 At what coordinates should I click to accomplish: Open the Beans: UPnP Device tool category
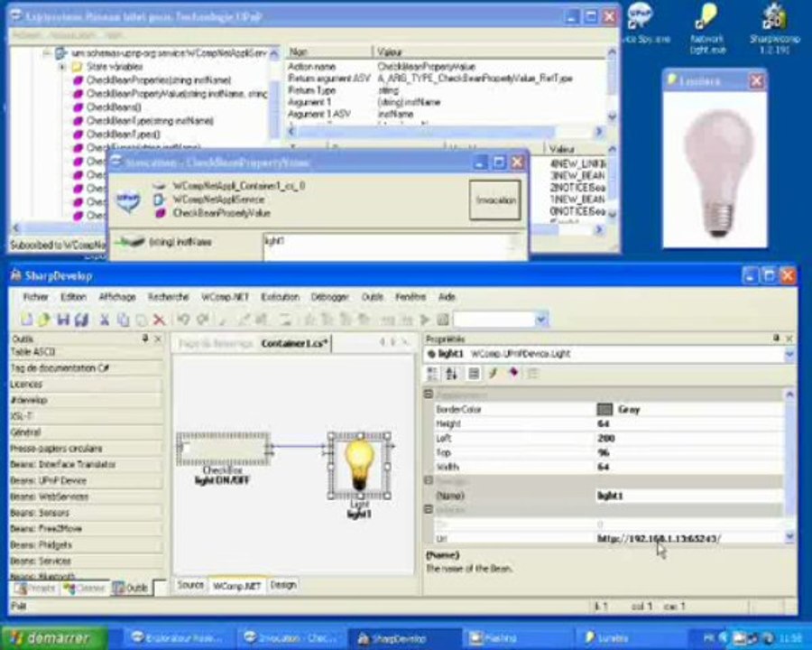(86, 480)
